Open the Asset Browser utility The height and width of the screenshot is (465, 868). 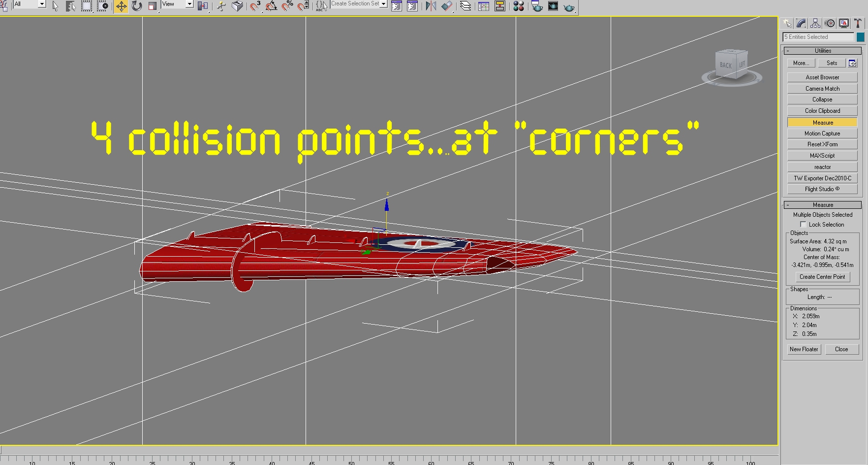coord(822,77)
